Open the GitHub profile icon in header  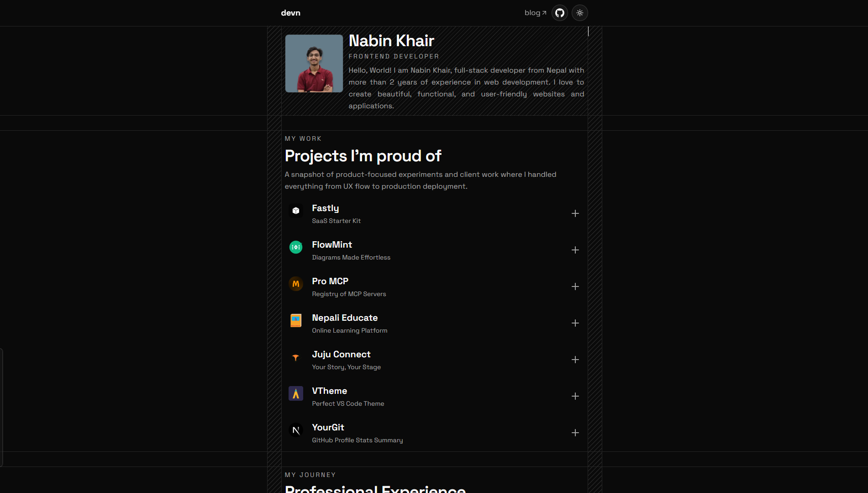[x=559, y=13]
